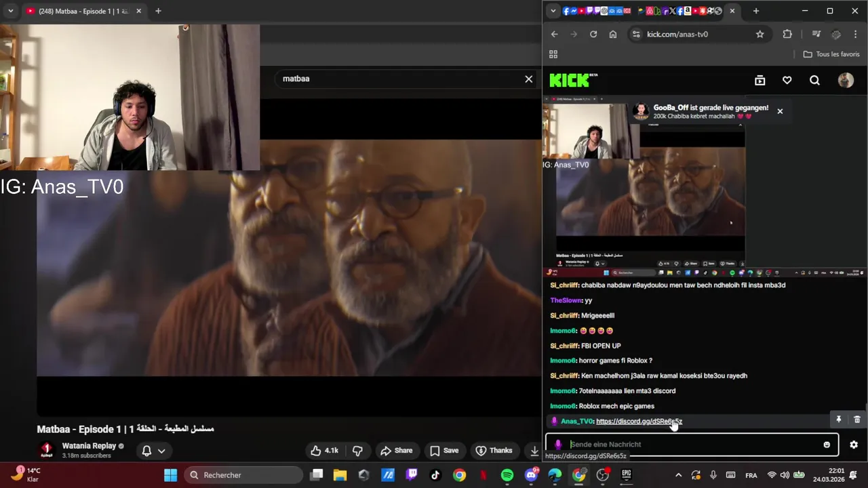Open Task View on the taskbar
The image size is (868, 488).
point(316,475)
